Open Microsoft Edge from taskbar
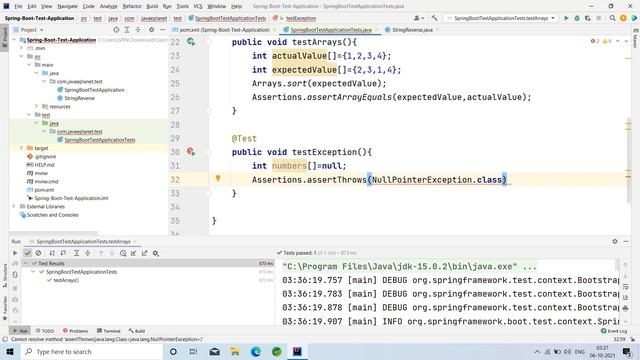 click(x=256, y=351)
